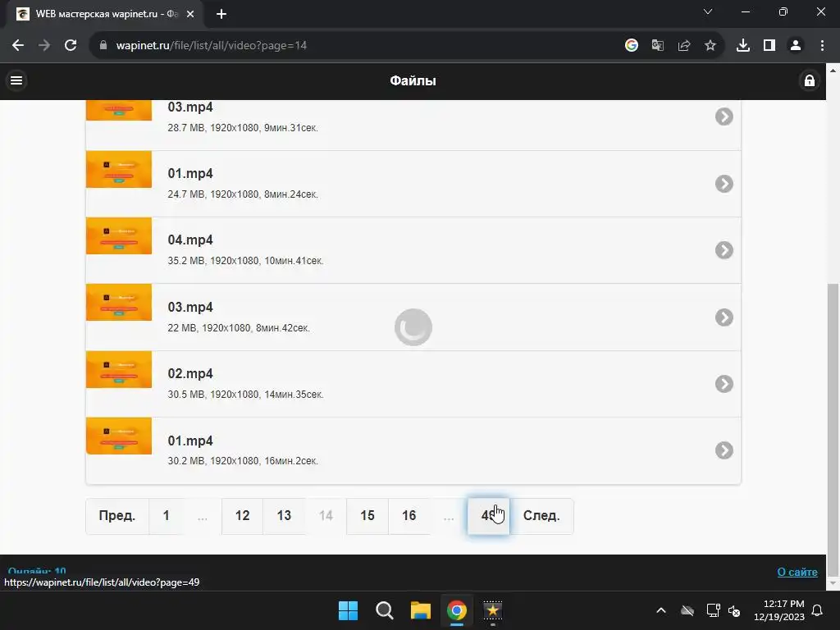Close the WEB мастерская wapinet.ru tab
The image size is (840, 630).
tap(190, 15)
